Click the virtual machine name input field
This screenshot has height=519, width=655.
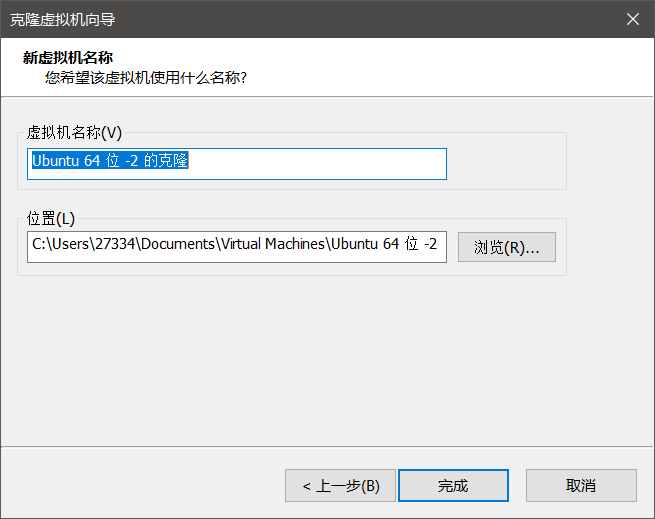[x=237, y=164]
